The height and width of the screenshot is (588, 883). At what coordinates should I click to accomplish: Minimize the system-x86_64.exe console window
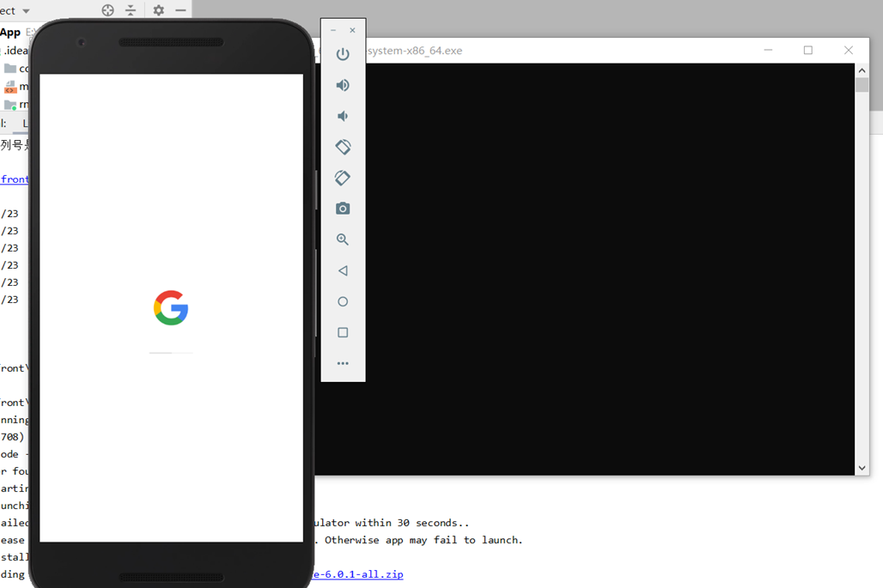(x=768, y=50)
